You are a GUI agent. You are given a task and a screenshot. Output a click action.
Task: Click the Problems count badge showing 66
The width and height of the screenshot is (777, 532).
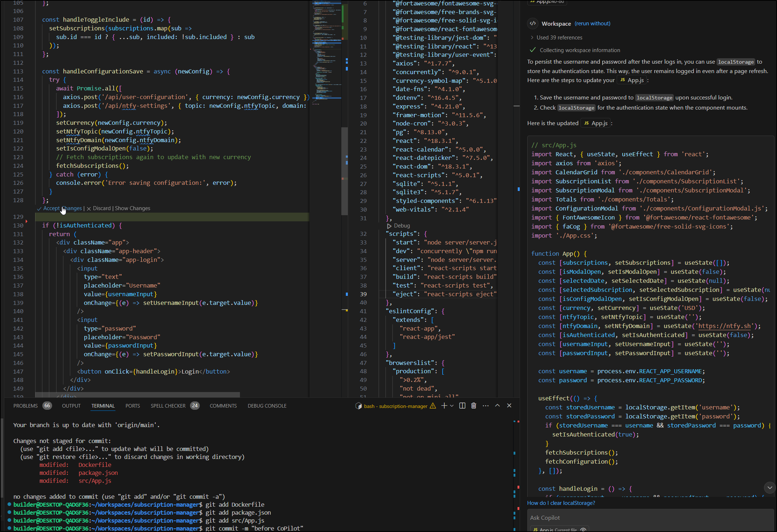tap(47, 406)
